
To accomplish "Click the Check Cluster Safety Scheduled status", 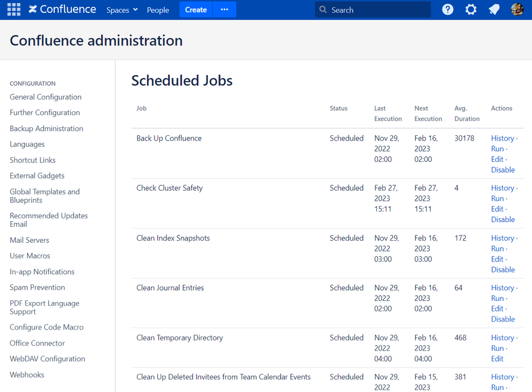I will pos(346,188).
